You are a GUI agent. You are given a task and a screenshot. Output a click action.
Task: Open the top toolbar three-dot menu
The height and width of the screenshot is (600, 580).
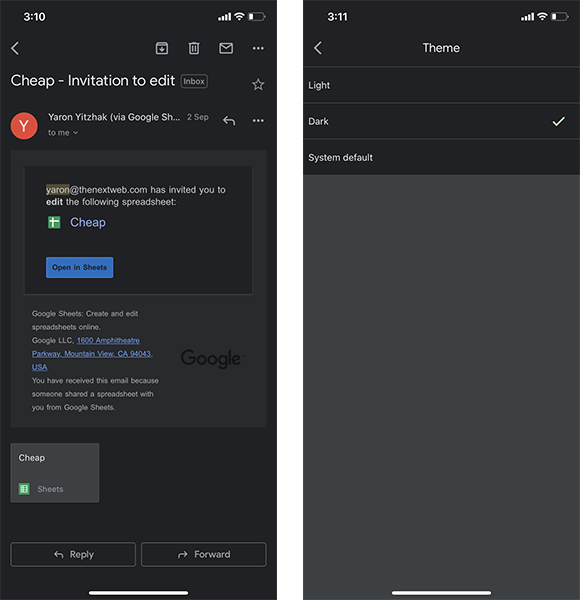click(258, 48)
